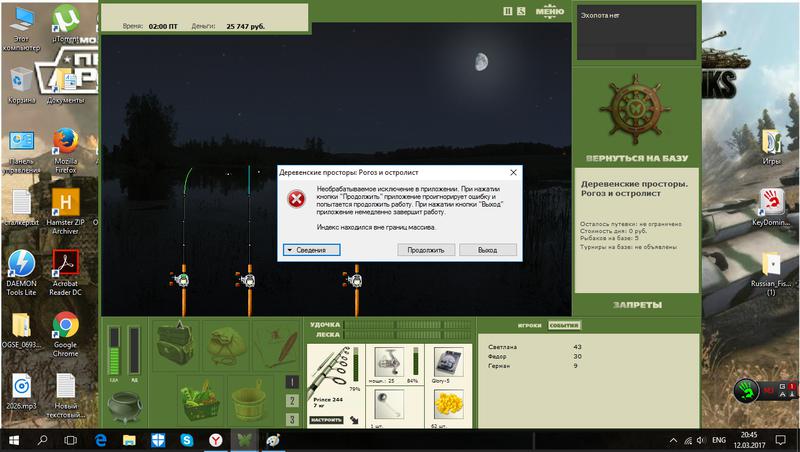Click the green food level bar

(x=114, y=351)
